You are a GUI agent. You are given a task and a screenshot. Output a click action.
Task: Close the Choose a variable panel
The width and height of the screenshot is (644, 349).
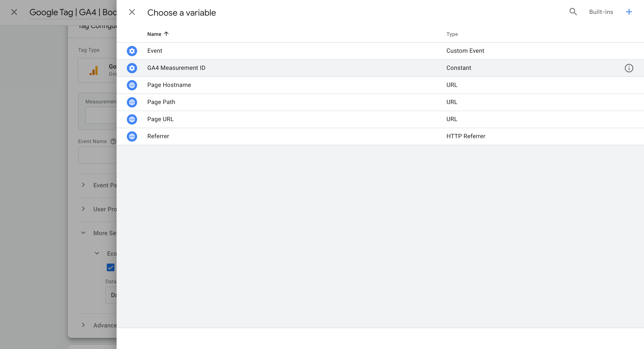point(132,12)
